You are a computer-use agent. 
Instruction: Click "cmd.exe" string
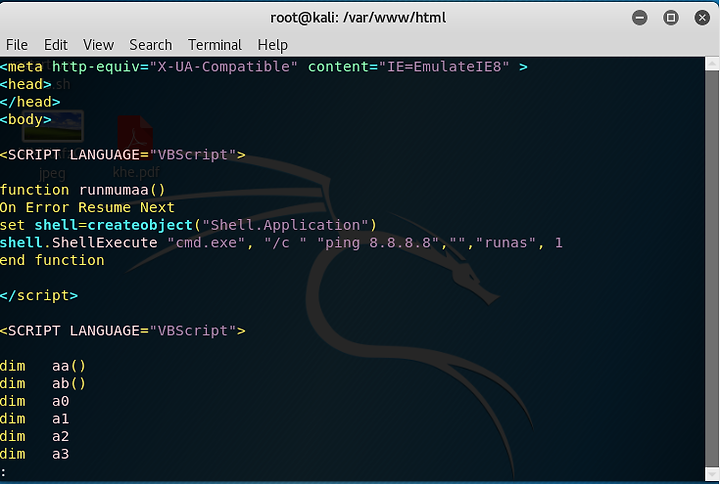[206, 242]
